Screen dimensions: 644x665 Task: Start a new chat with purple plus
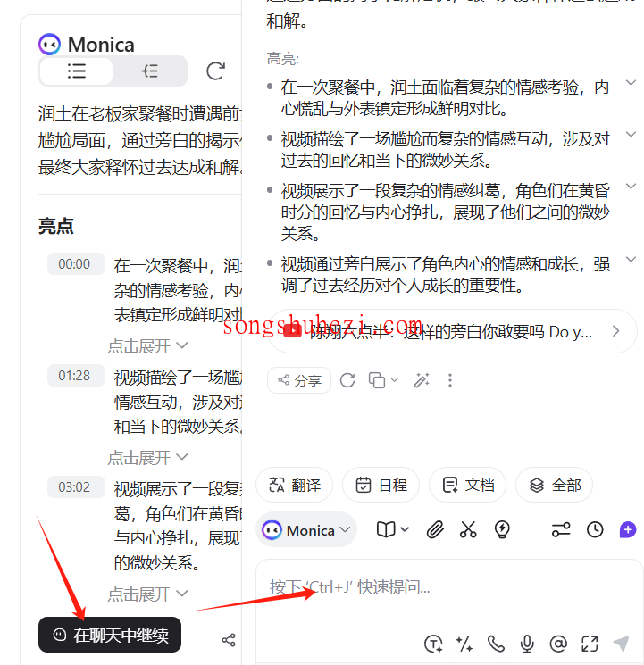[628, 529]
